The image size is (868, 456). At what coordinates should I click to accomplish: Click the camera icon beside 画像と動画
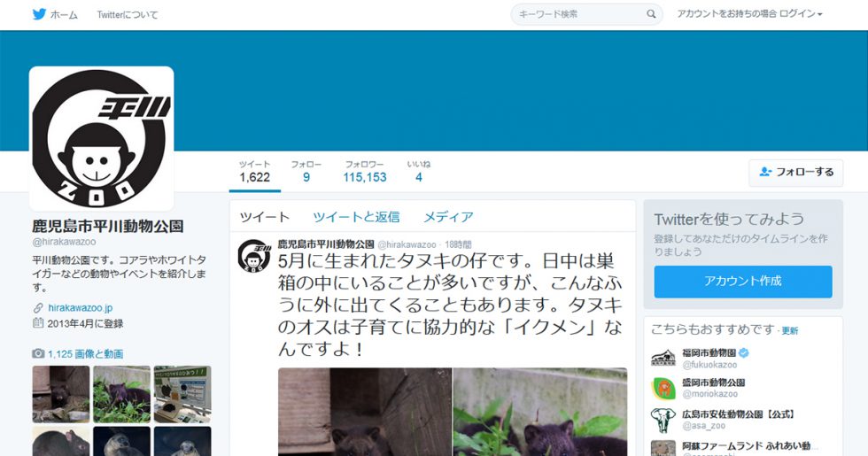[x=37, y=353]
